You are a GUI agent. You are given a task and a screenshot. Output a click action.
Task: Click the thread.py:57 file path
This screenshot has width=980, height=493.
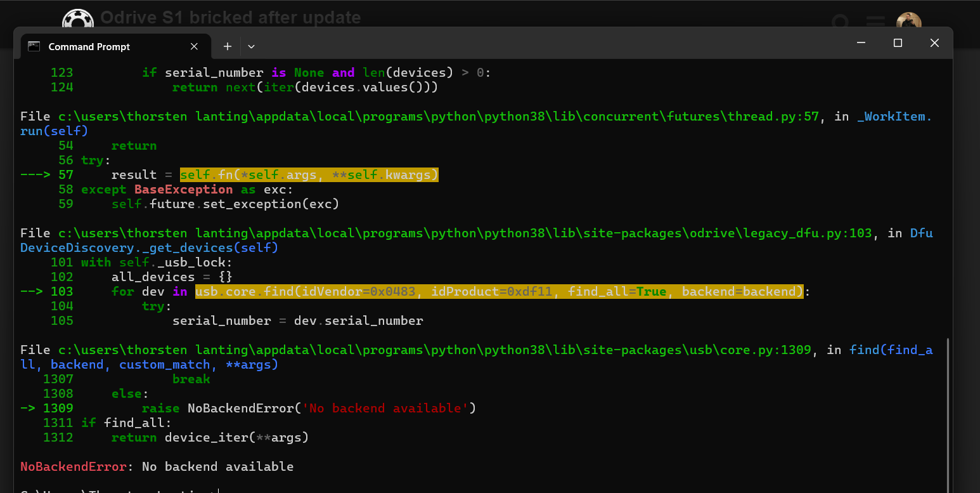tap(439, 117)
